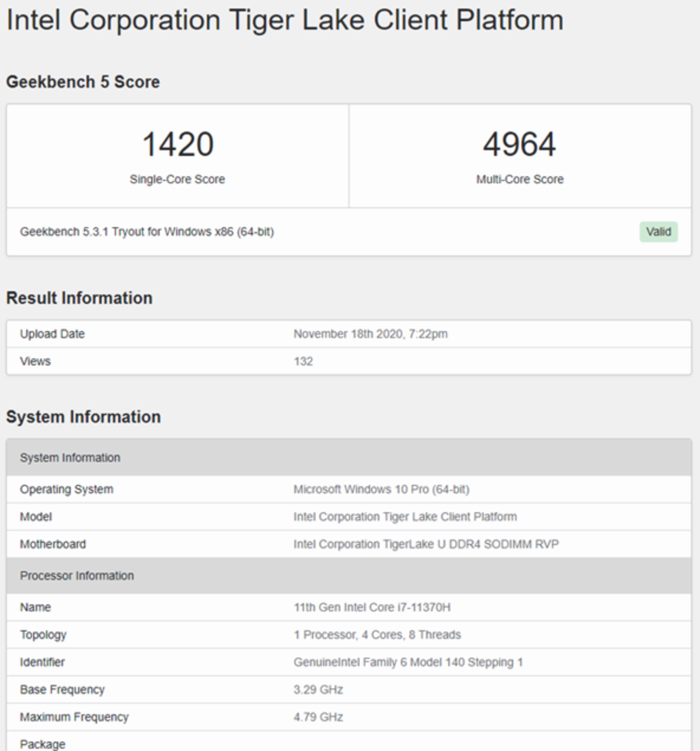Select the Single-Core Score label
The width and height of the screenshot is (700, 751).
[x=177, y=179]
